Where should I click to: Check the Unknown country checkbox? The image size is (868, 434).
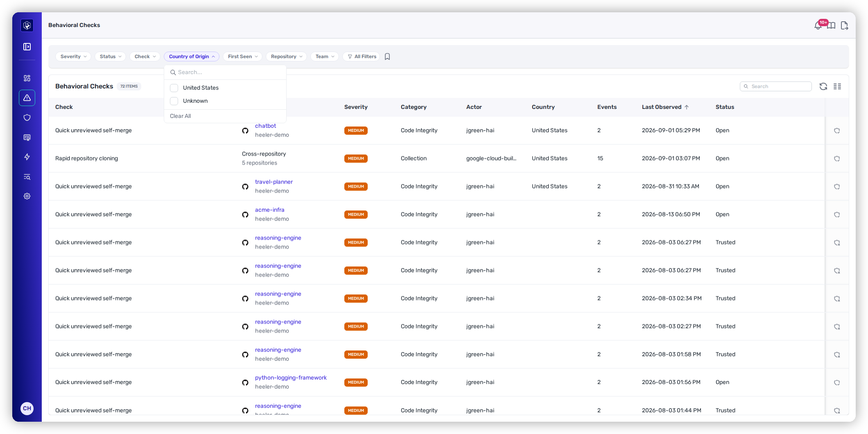pyautogui.click(x=174, y=101)
